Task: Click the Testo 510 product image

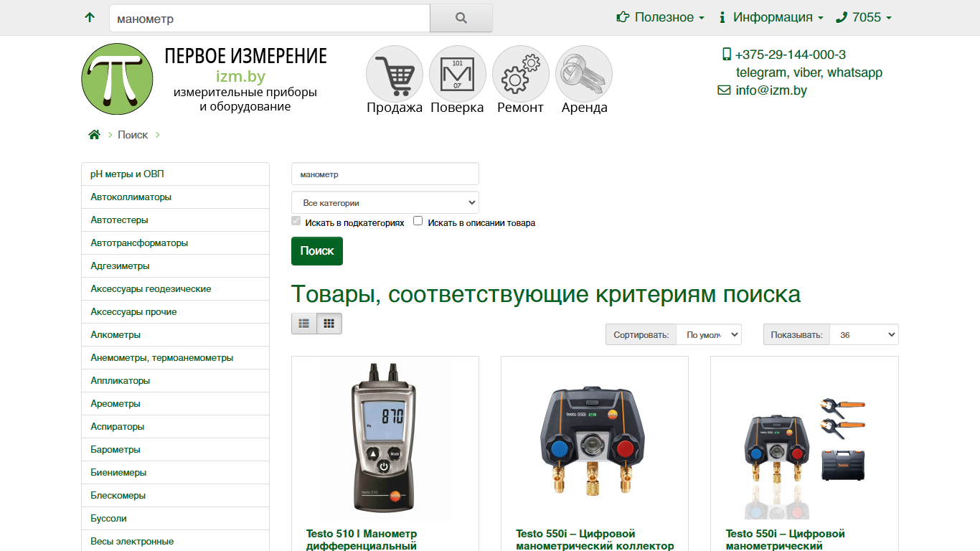Action: point(385,438)
